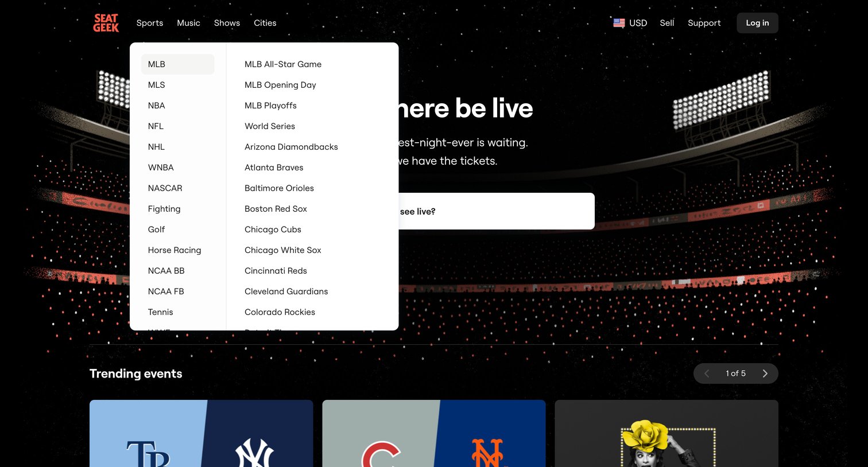Open Cleveland Guardians link
The height and width of the screenshot is (467, 868).
[286, 291]
